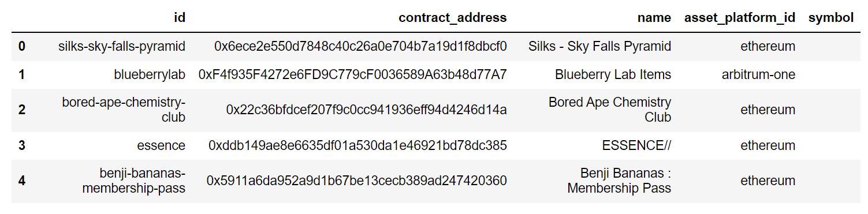Click the name column header
This screenshot has width=868, height=214.
tap(654, 18)
